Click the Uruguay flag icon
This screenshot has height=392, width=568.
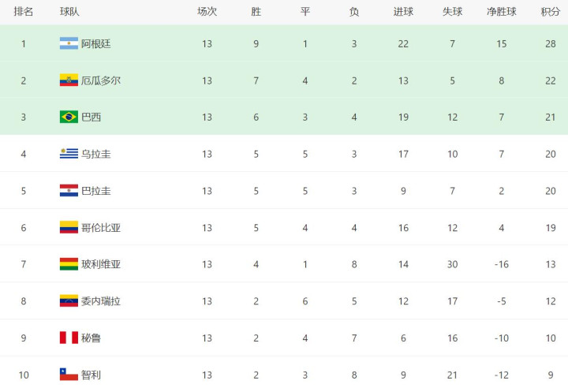click(69, 154)
